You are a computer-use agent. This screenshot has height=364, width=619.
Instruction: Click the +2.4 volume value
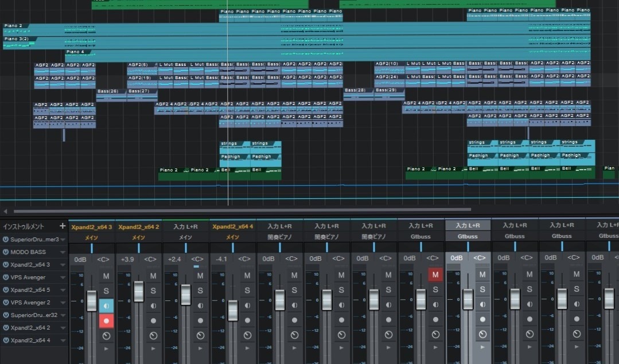click(x=174, y=259)
